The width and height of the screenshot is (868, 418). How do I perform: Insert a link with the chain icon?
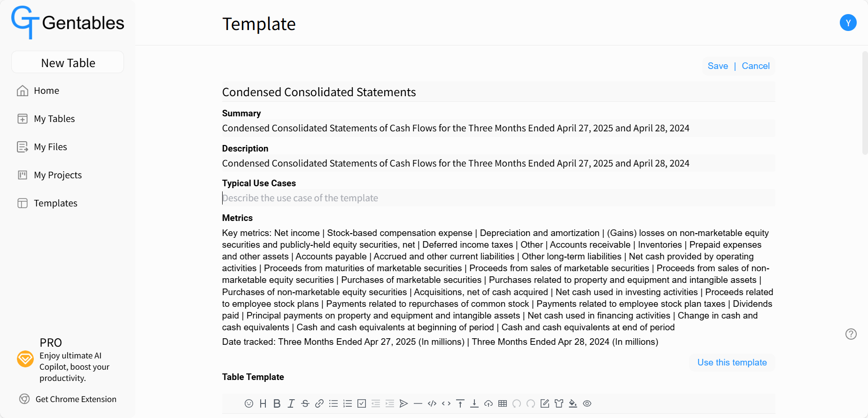(x=319, y=403)
